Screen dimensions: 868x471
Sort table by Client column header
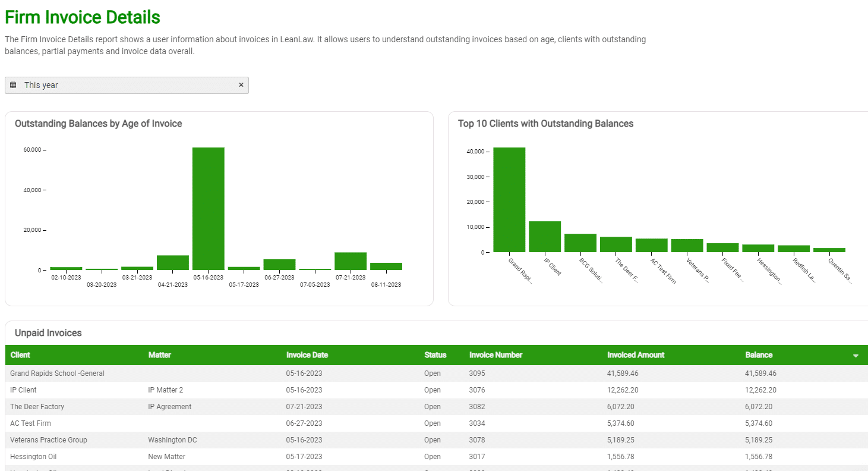20,355
